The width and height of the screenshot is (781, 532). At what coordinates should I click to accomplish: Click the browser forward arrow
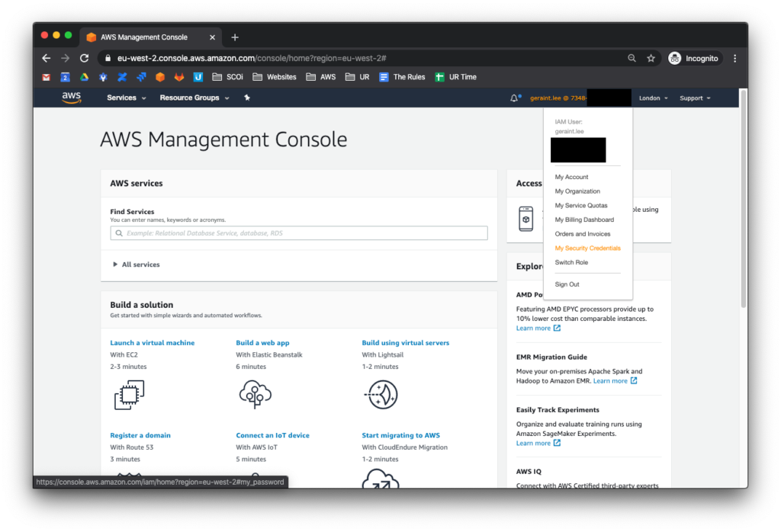66,58
